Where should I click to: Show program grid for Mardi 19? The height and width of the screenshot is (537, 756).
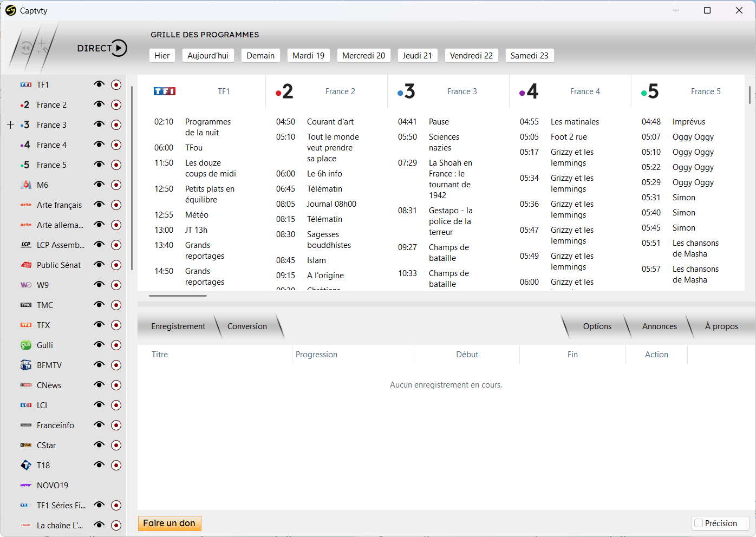point(309,55)
